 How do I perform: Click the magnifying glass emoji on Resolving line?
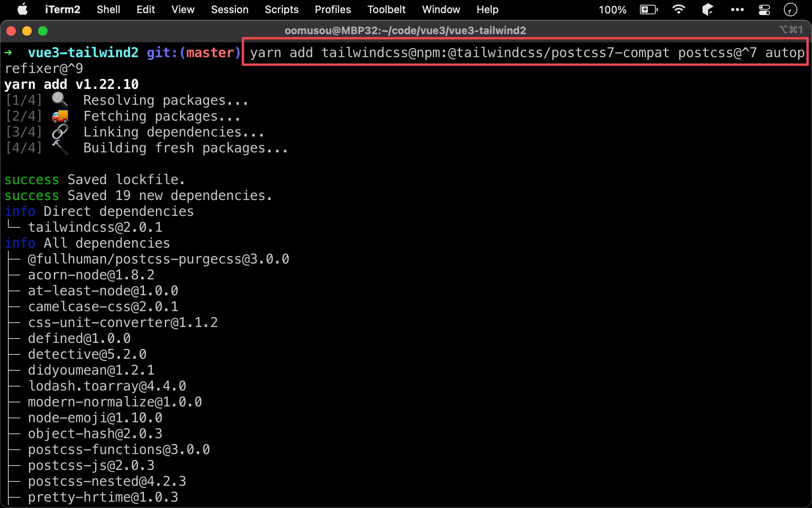pos(59,100)
